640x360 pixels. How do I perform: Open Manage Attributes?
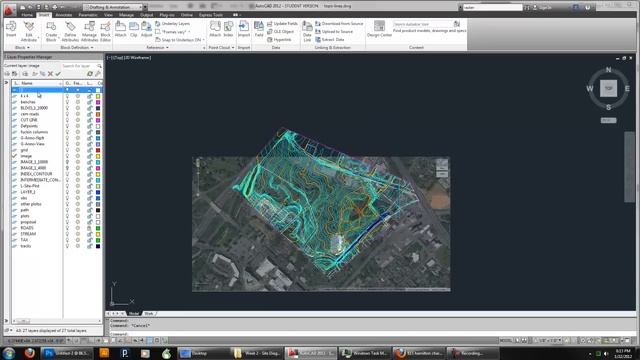pos(89,31)
